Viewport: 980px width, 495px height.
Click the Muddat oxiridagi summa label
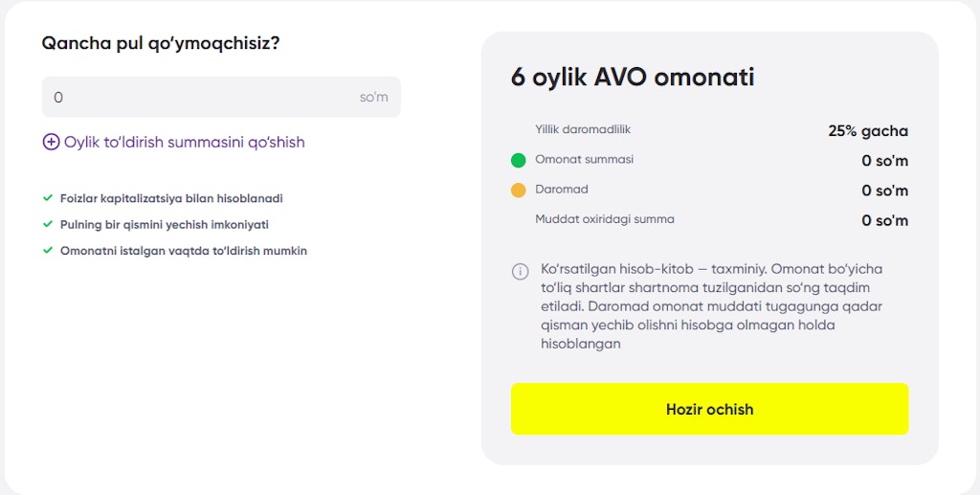click(x=605, y=219)
